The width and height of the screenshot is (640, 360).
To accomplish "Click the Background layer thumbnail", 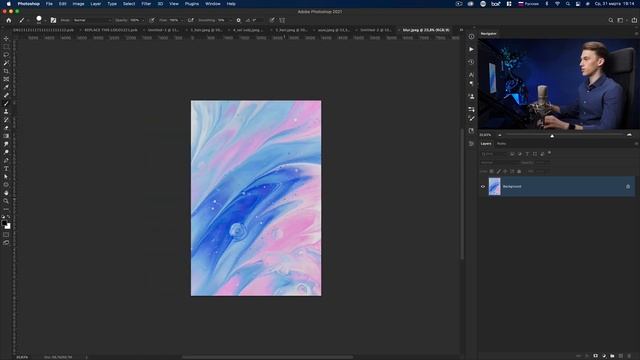I will [494, 187].
